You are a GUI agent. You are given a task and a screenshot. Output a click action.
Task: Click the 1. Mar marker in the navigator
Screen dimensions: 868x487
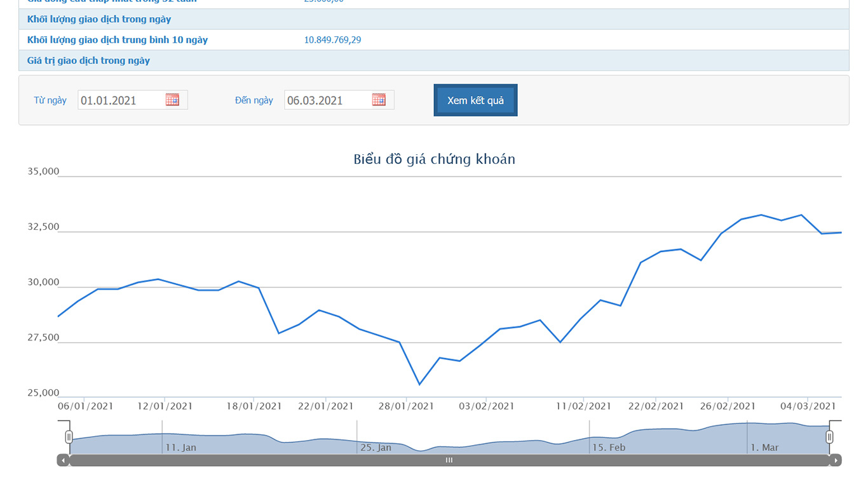point(764,448)
